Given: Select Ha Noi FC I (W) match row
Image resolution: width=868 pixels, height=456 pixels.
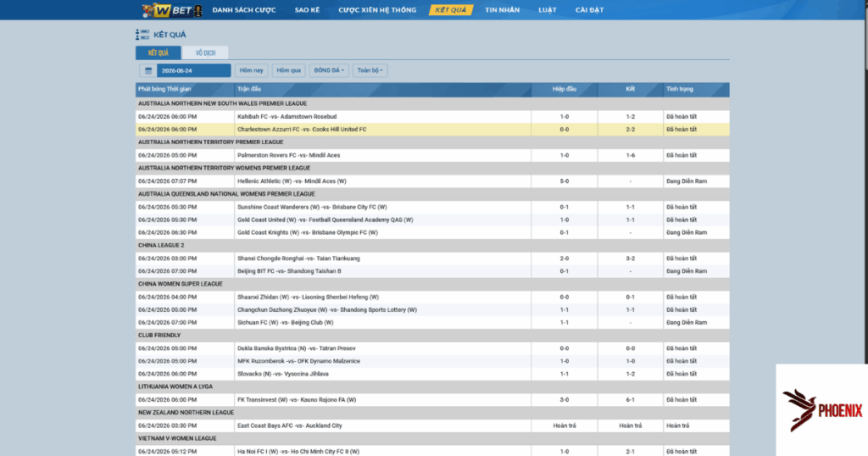Looking at the screenshot, I should tap(432, 451).
